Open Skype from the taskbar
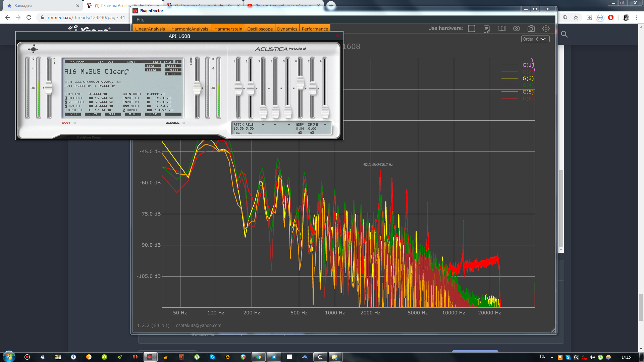This screenshot has height=362, width=644. (x=212, y=357)
